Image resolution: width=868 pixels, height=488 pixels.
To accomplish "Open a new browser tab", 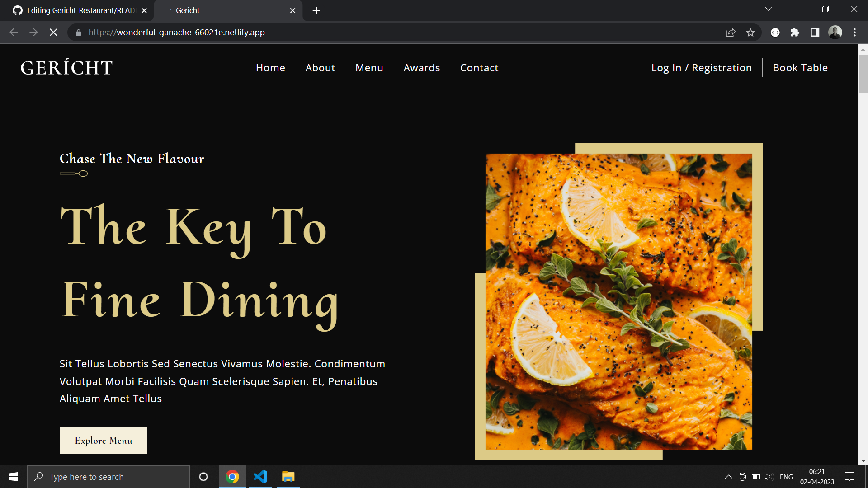I will (316, 10).
